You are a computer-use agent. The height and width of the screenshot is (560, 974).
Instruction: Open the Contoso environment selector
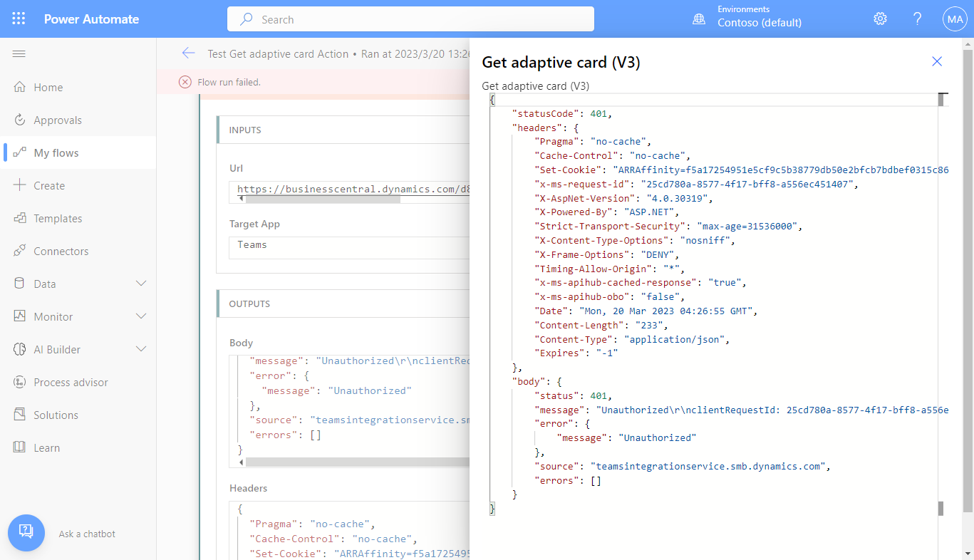coord(759,22)
